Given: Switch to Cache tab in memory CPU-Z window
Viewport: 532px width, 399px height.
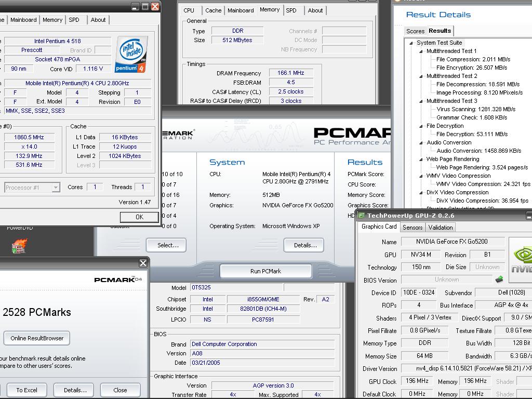Looking at the screenshot, I should point(214,10).
